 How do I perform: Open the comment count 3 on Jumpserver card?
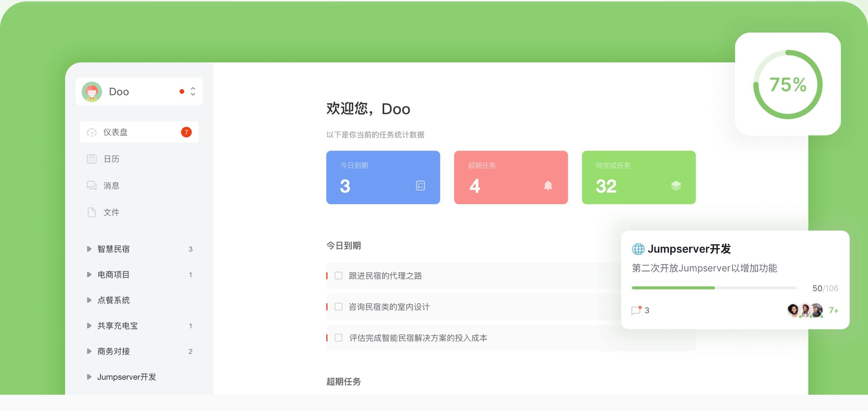click(639, 310)
